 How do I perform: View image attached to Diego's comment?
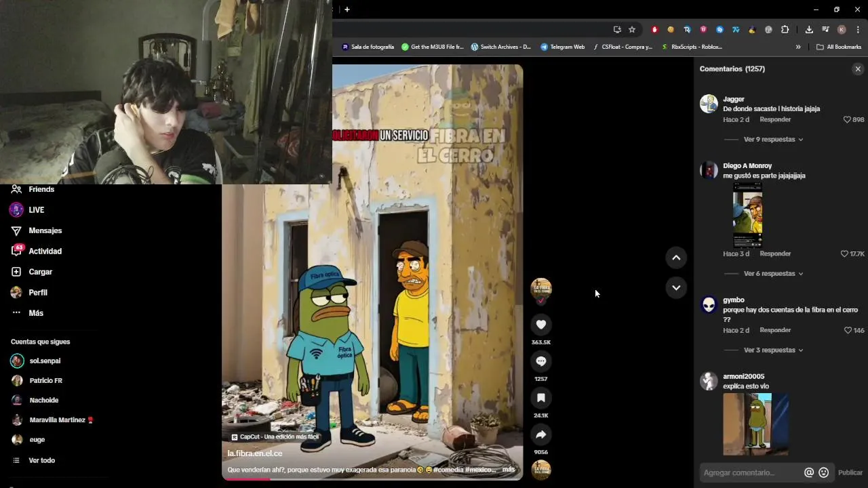[747, 215]
